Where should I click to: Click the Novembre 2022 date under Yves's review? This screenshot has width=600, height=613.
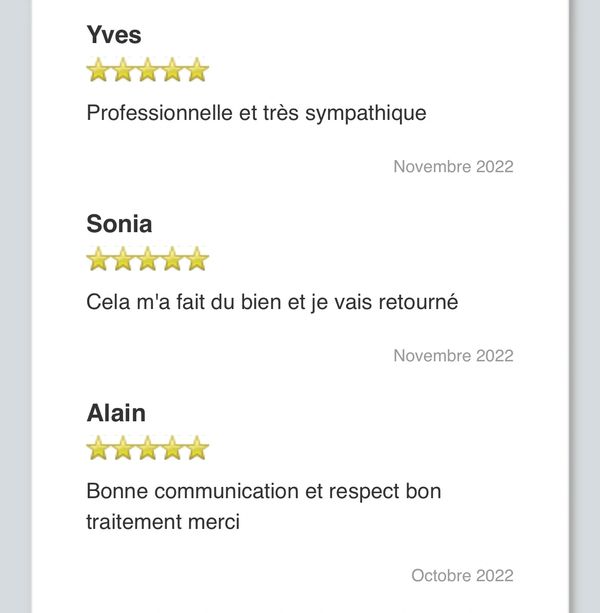(x=453, y=167)
